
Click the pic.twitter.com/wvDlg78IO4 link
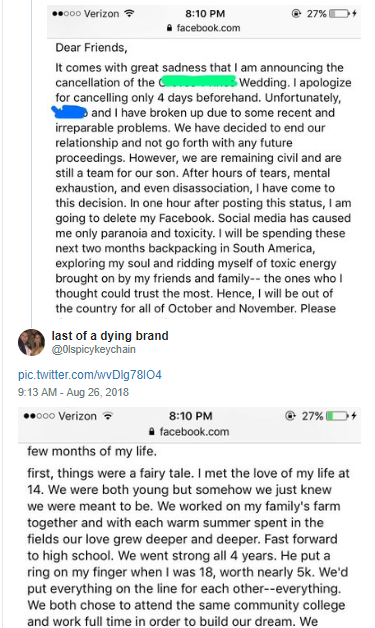click(90, 375)
